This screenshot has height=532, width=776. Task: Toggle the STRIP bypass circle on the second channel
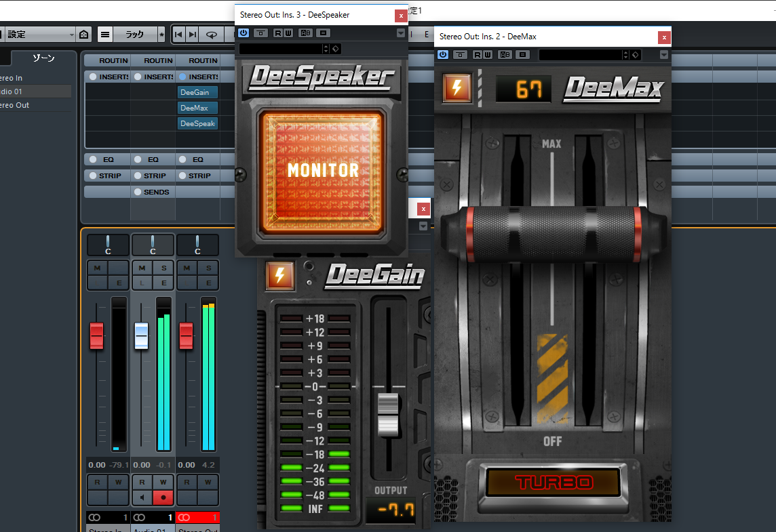tap(138, 176)
